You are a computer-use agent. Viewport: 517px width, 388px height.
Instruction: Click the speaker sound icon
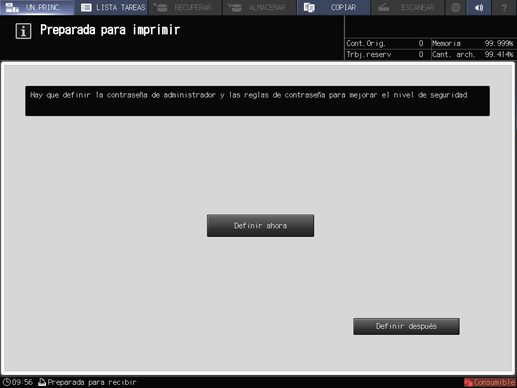tap(479, 7)
